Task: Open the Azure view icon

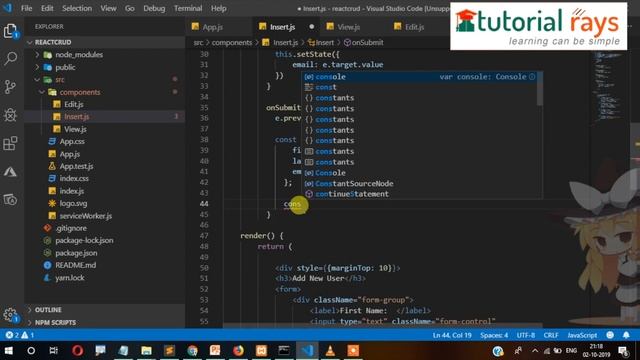Action: click(11, 172)
